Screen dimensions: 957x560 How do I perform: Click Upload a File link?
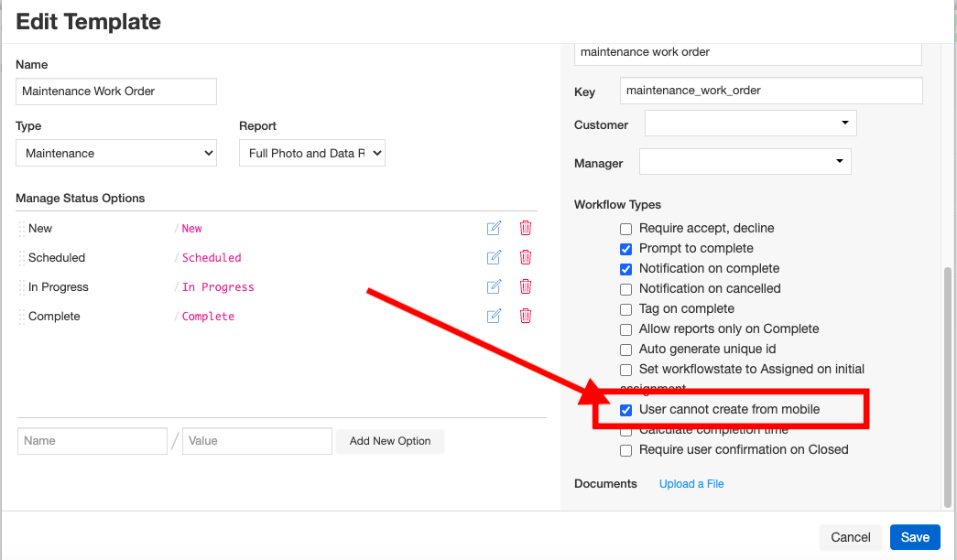click(691, 484)
